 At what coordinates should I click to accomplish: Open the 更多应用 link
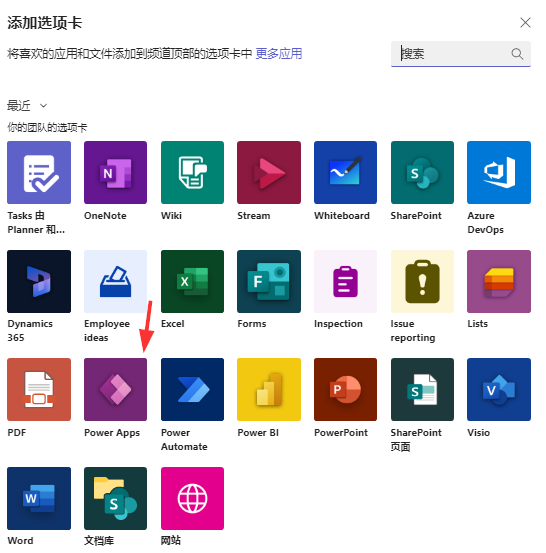[279, 54]
